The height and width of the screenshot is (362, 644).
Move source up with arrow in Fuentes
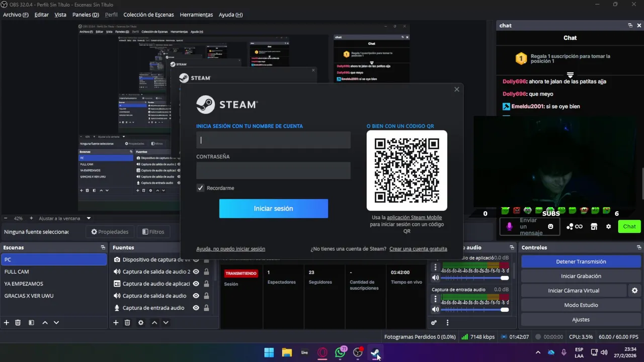[154, 323]
